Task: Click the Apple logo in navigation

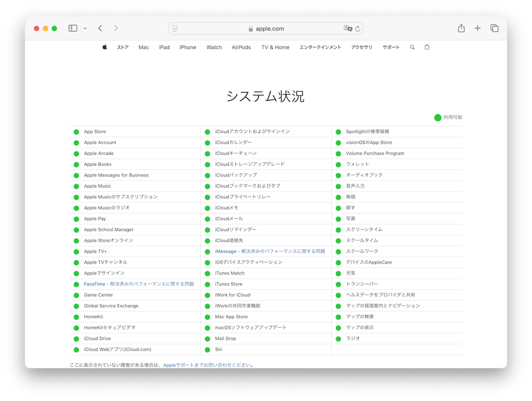Action: coord(105,47)
